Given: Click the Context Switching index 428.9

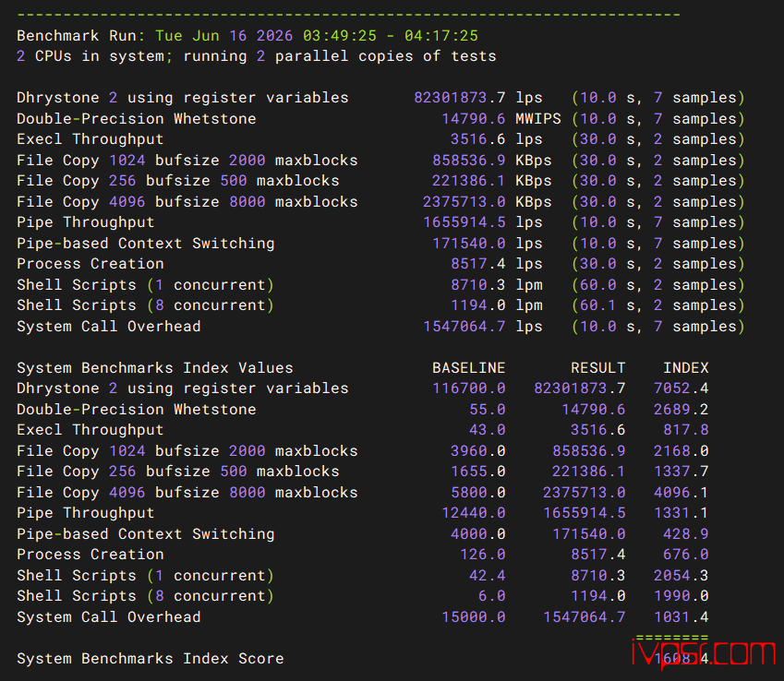Looking at the screenshot, I should 685,533.
